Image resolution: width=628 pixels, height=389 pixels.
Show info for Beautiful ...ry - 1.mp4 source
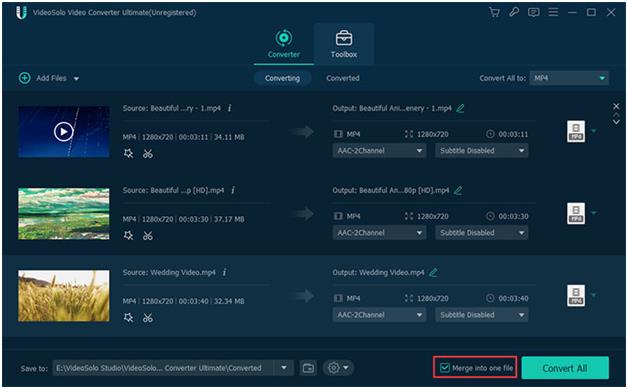(229, 108)
